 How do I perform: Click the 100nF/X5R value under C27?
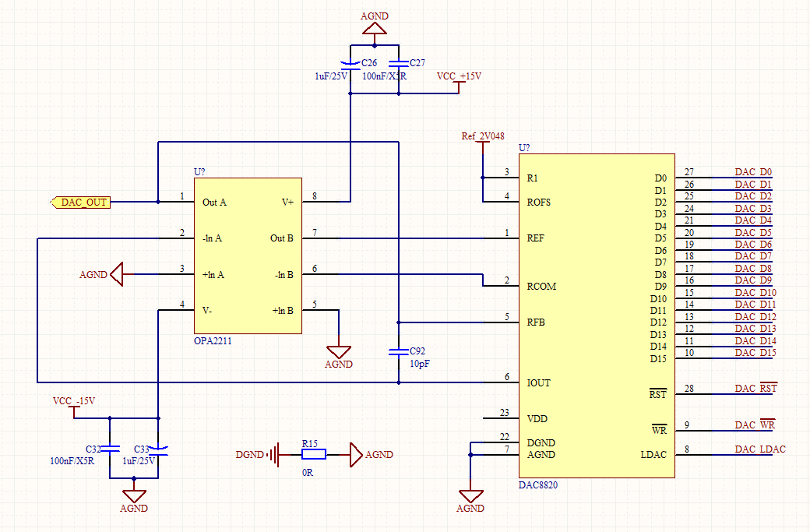coord(384,76)
